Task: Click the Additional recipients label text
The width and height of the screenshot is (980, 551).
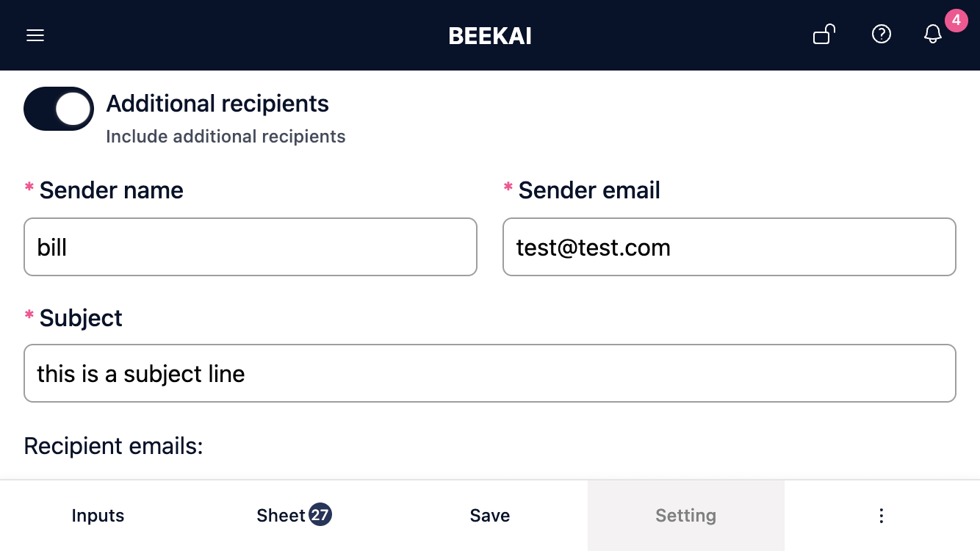Action: (217, 104)
